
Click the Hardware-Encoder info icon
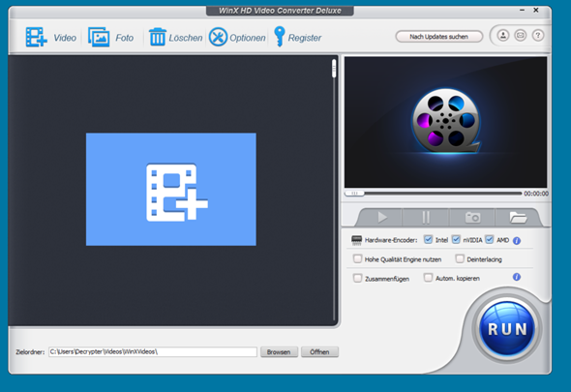click(517, 241)
